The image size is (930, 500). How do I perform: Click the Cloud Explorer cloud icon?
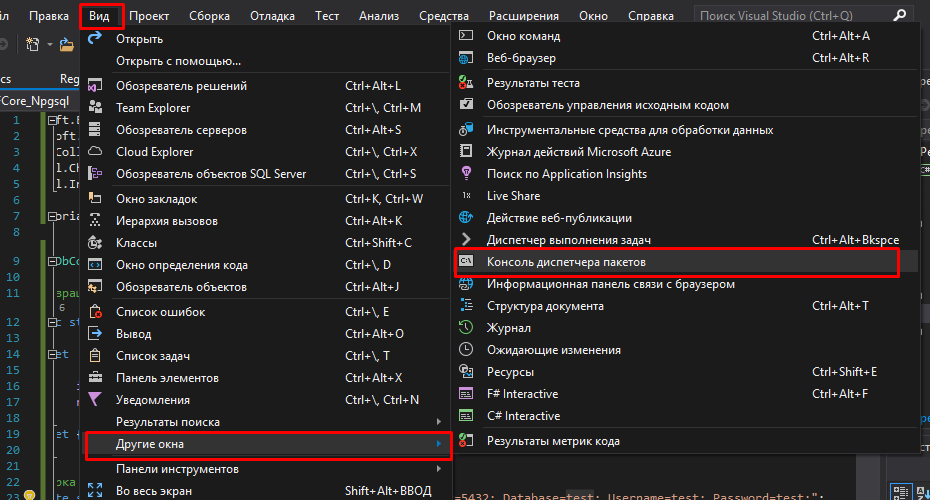tap(95, 151)
